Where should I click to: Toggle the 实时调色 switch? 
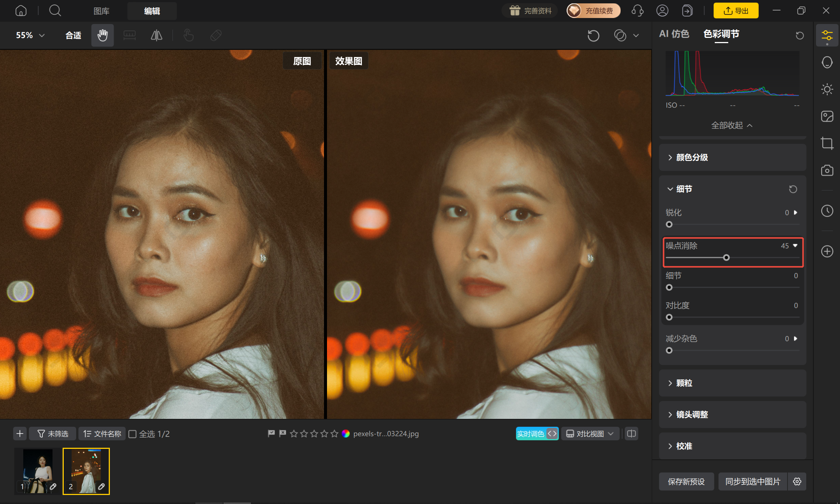click(x=537, y=434)
